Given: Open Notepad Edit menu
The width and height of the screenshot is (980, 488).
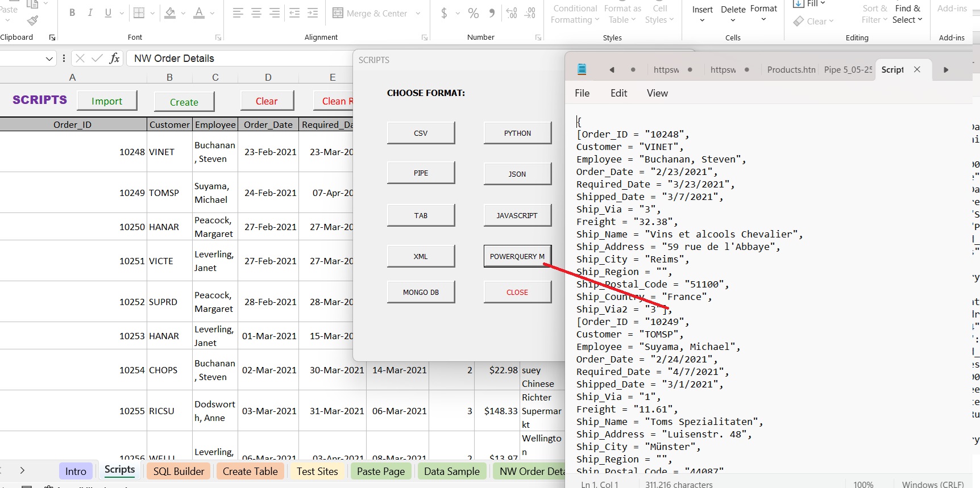Looking at the screenshot, I should click(618, 93).
